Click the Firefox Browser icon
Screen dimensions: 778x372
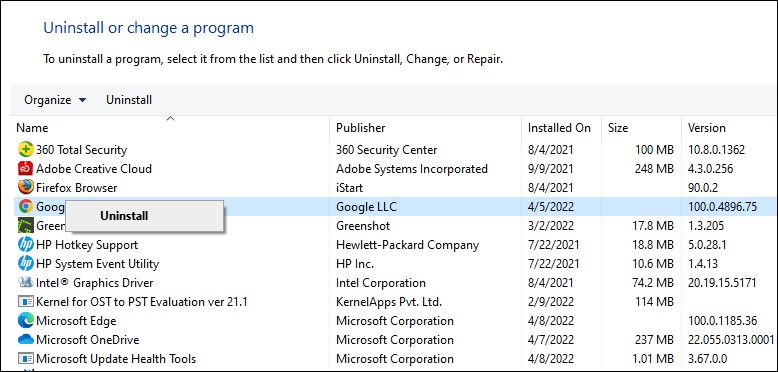[x=25, y=187]
